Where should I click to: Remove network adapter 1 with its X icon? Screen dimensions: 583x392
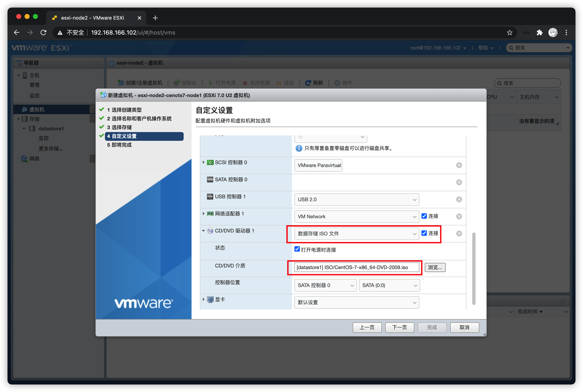click(x=459, y=216)
